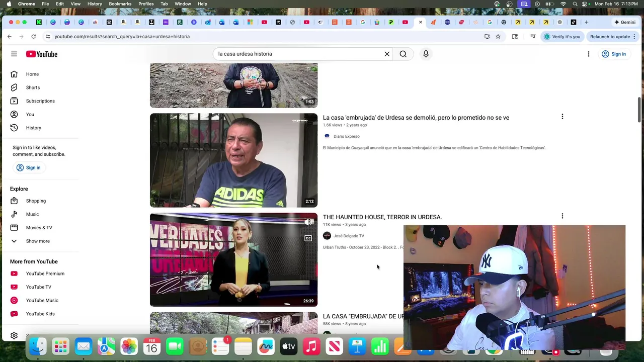Open the Chrome Edit menu
The height and width of the screenshot is (362, 644).
click(60, 4)
